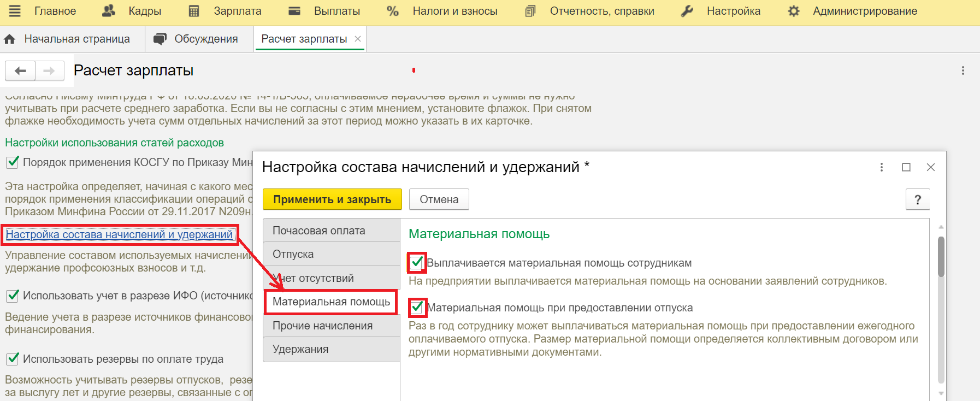This screenshot has height=401, width=980.
Task: Toggle Использовать резервы по оплате труда checkbox
Action: (x=12, y=359)
